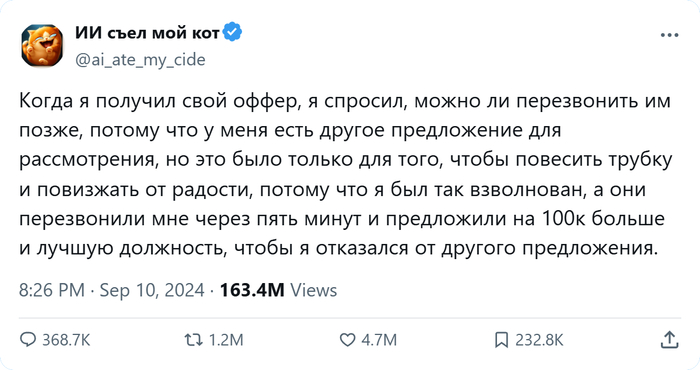Click the 4.7M likes count

[x=379, y=341]
